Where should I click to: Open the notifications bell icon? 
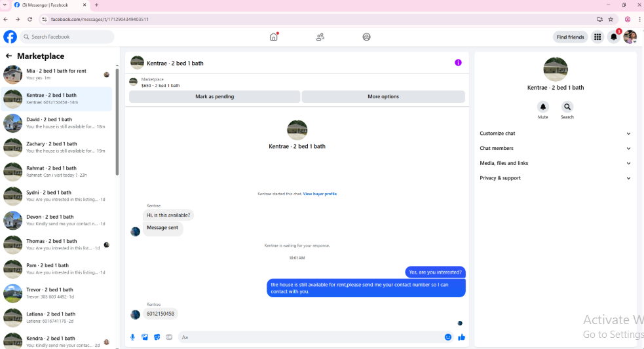(614, 37)
